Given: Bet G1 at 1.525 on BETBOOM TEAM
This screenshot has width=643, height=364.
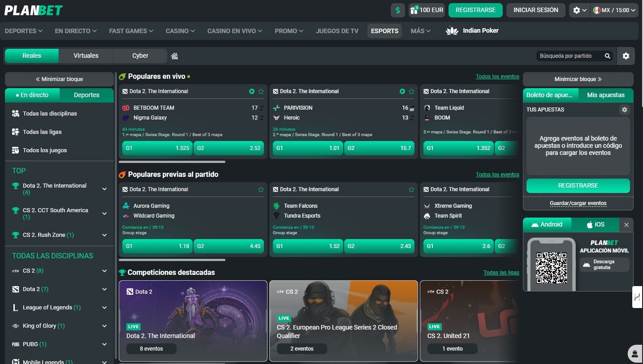Looking at the screenshot, I should 157,148.
